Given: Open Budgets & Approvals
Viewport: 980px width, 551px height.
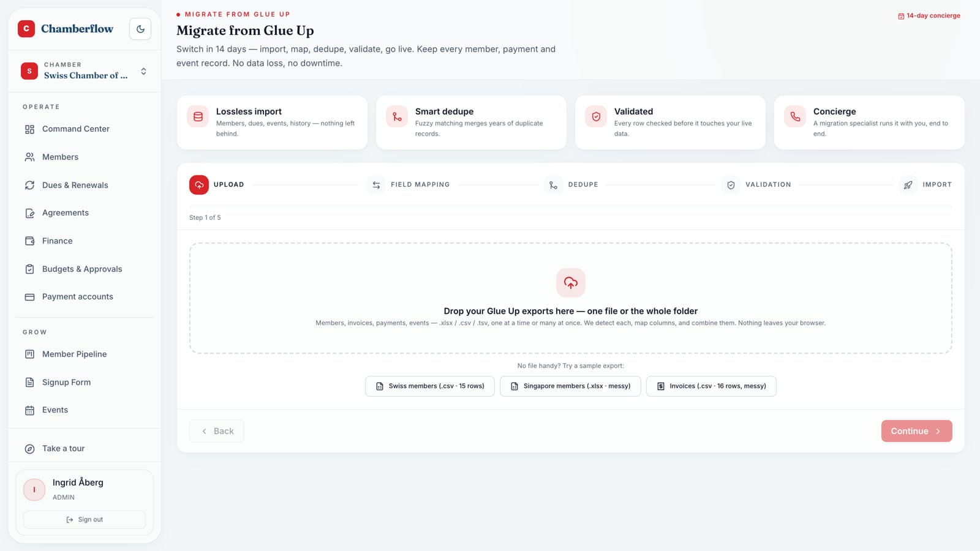Looking at the screenshot, I should pos(84,269).
